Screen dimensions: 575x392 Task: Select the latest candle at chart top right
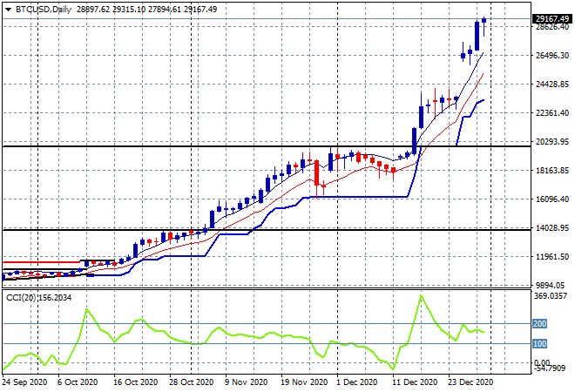[x=484, y=25]
